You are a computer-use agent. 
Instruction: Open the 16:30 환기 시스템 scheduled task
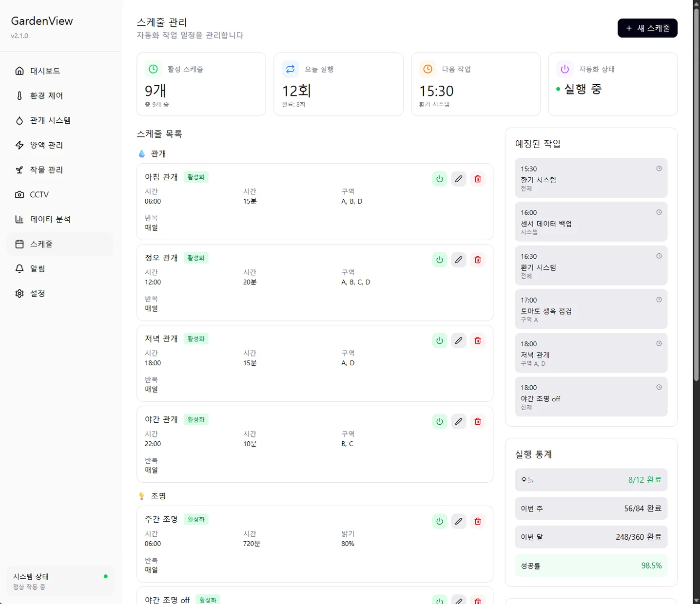point(591,265)
